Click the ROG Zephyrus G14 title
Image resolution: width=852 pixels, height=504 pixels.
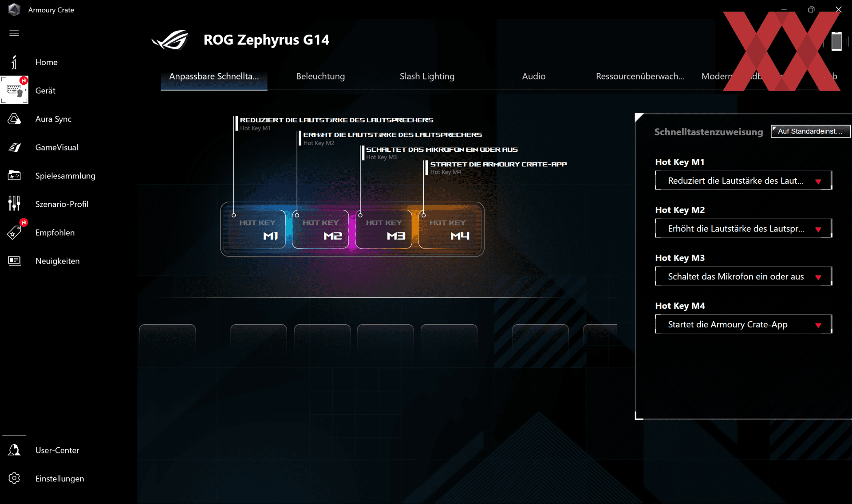point(266,39)
